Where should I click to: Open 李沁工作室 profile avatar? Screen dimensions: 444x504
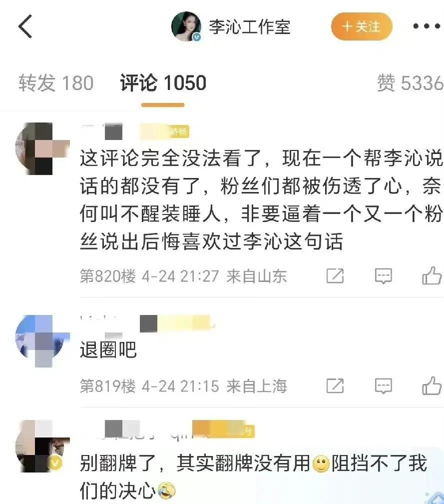pyautogui.click(x=186, y=26)
